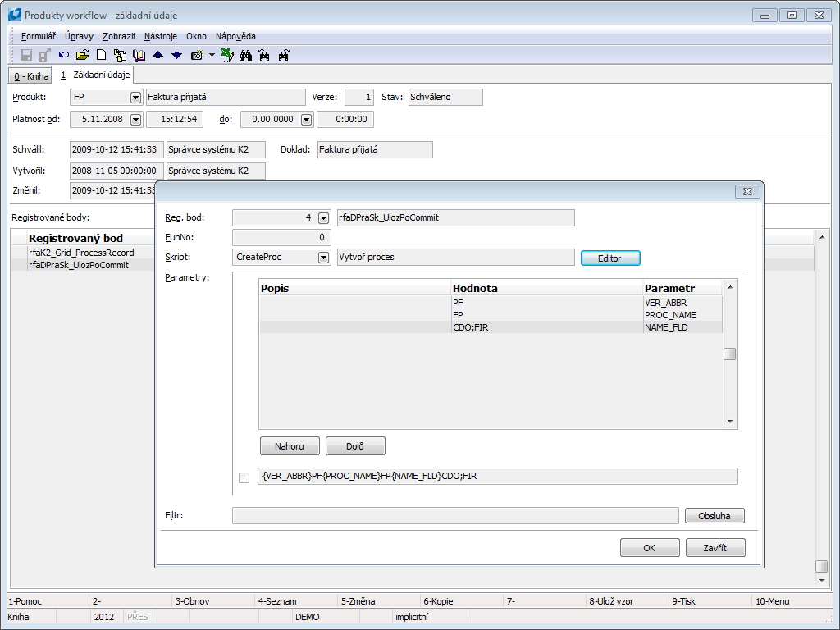Open the Platnost od date picker dropdown
The image size is (840, 630).
[x=135, y=120]
